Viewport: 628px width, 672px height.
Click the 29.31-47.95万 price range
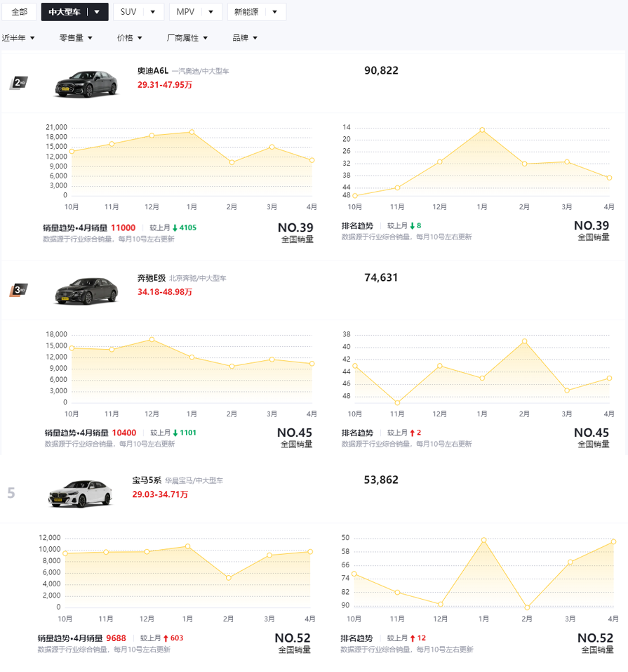(x=164, y=85)
